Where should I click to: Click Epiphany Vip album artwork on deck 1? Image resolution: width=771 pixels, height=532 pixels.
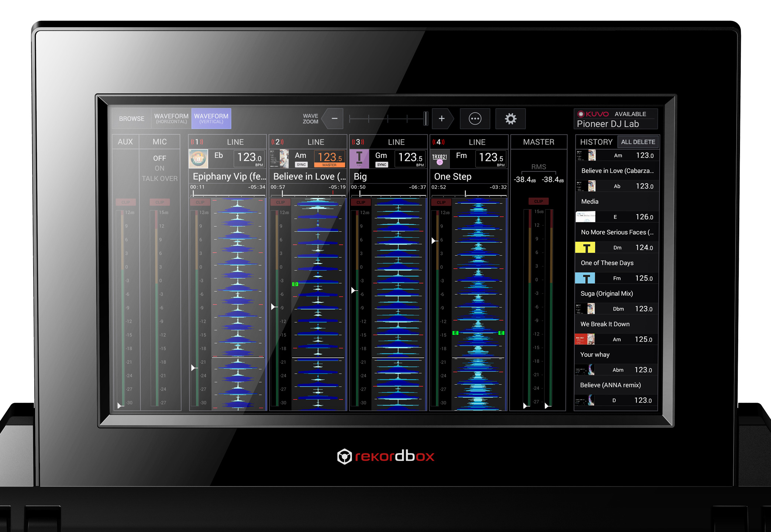(x=199, y=159)
